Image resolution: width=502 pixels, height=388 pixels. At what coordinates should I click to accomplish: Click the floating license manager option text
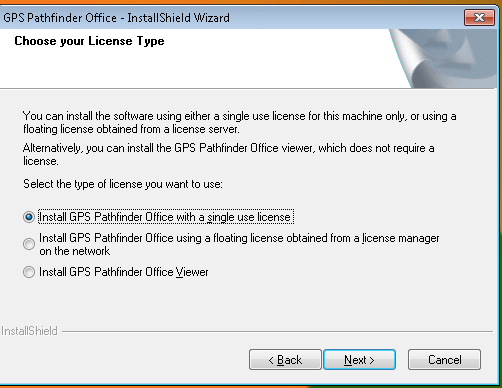tap(239, 244)
